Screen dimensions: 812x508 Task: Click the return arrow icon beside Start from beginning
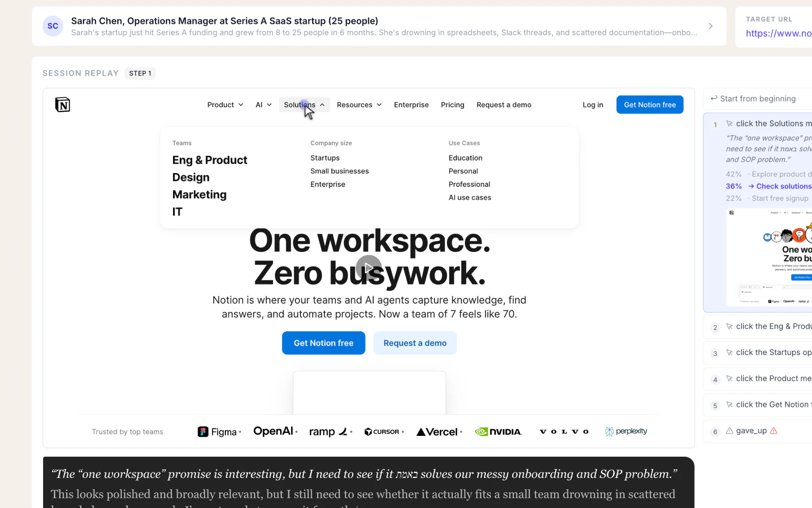[x=714, y=98]
